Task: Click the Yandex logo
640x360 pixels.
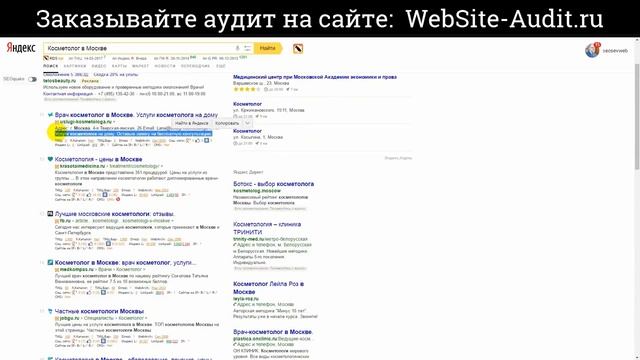Action: (x=21, y=48)
